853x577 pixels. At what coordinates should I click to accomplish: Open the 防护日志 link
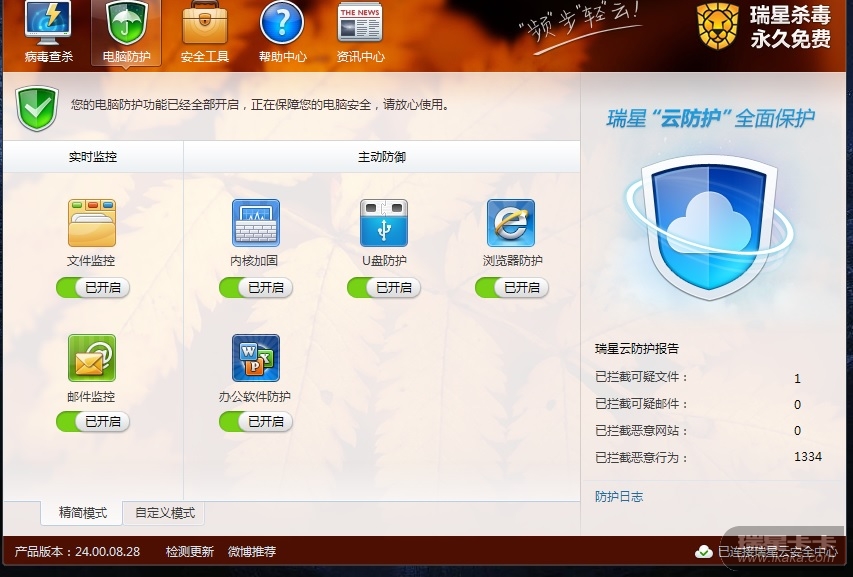click(x=619, y=497)
